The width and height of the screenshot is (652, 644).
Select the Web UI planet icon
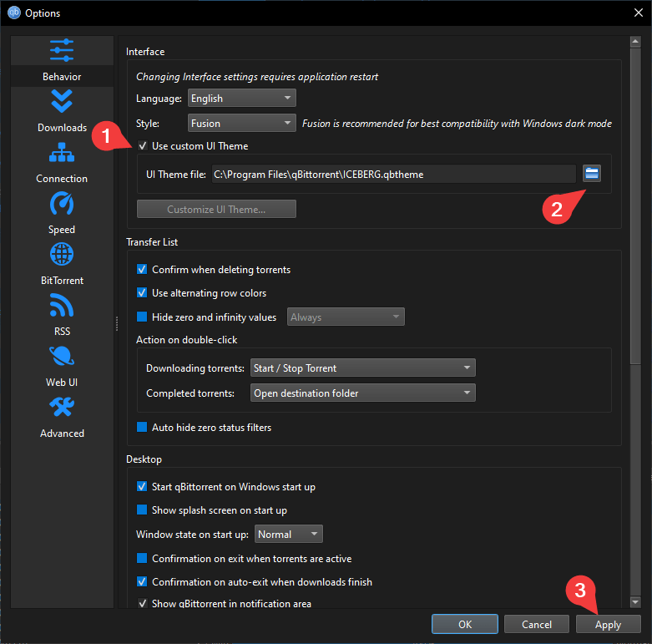click(x=62, y=357)
